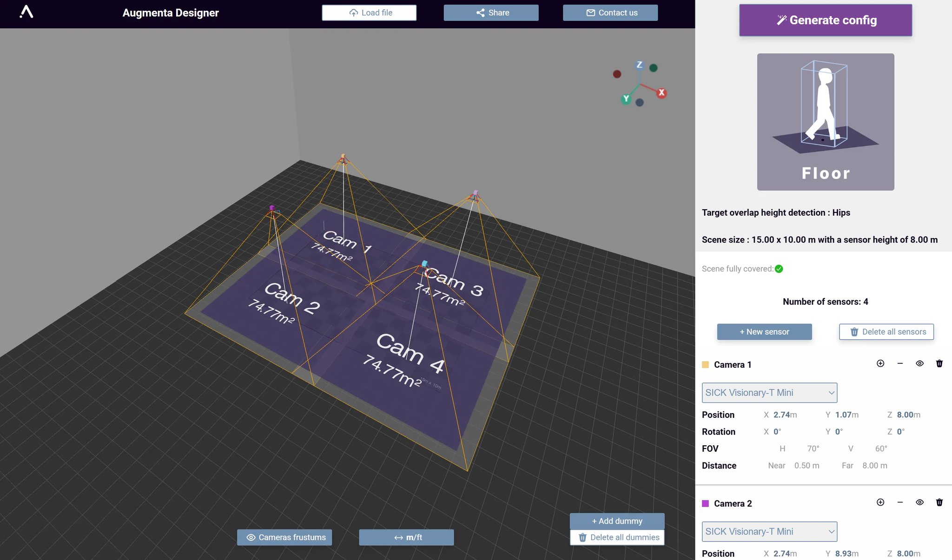Collapse Camera 1 using the minus icon

900,363
